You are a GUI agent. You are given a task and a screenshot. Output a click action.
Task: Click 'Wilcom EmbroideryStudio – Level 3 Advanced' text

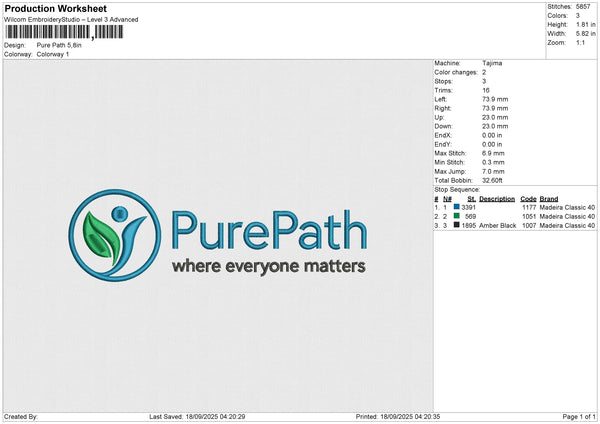[71, 20]
